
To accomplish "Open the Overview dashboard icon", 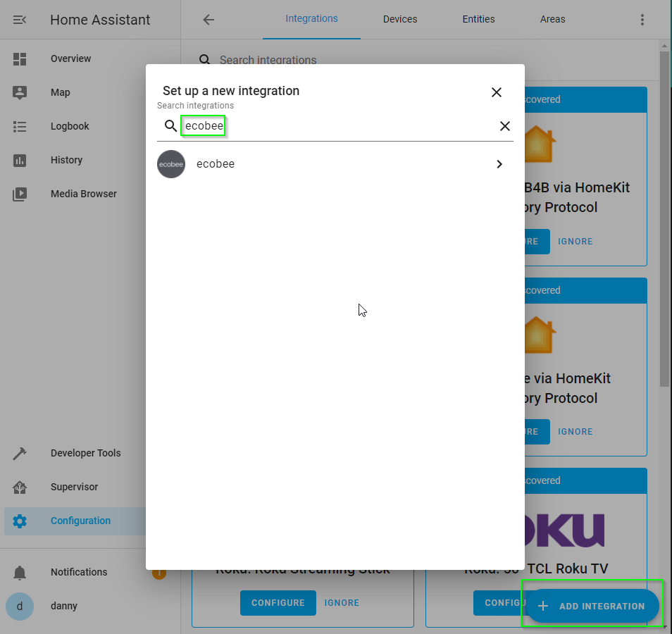I will point(19,58).
